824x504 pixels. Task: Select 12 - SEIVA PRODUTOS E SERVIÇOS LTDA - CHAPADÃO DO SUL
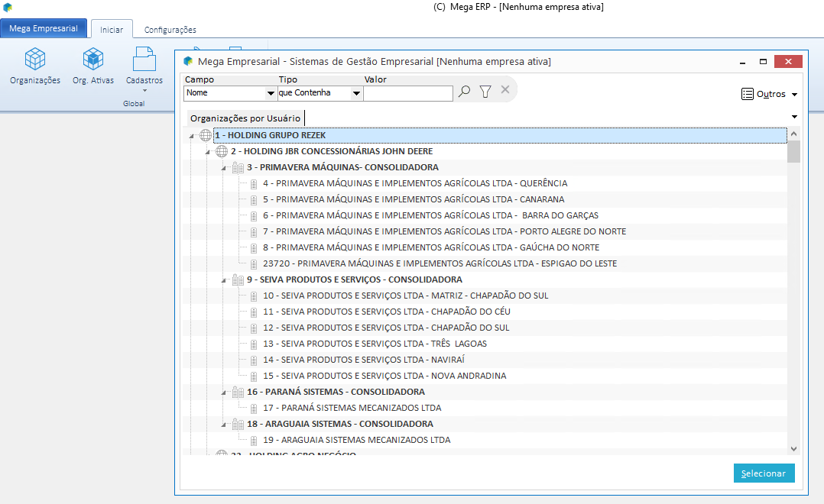[386, 328]
